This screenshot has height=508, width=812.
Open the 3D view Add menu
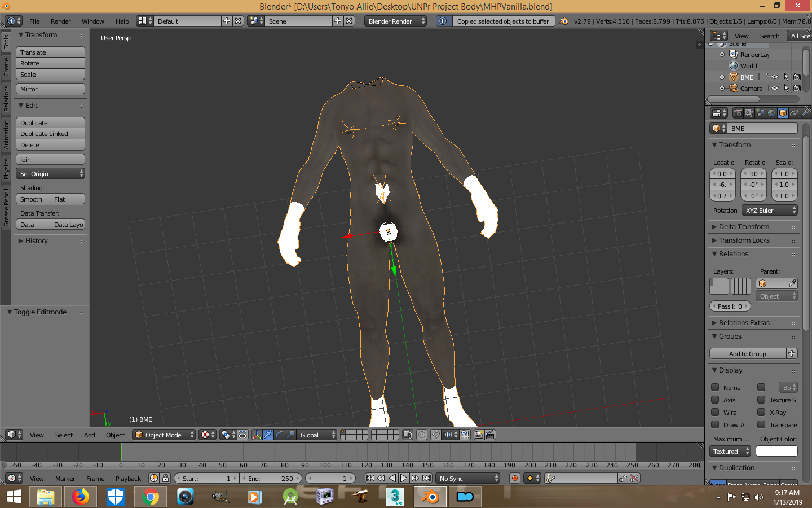[89, 435]
